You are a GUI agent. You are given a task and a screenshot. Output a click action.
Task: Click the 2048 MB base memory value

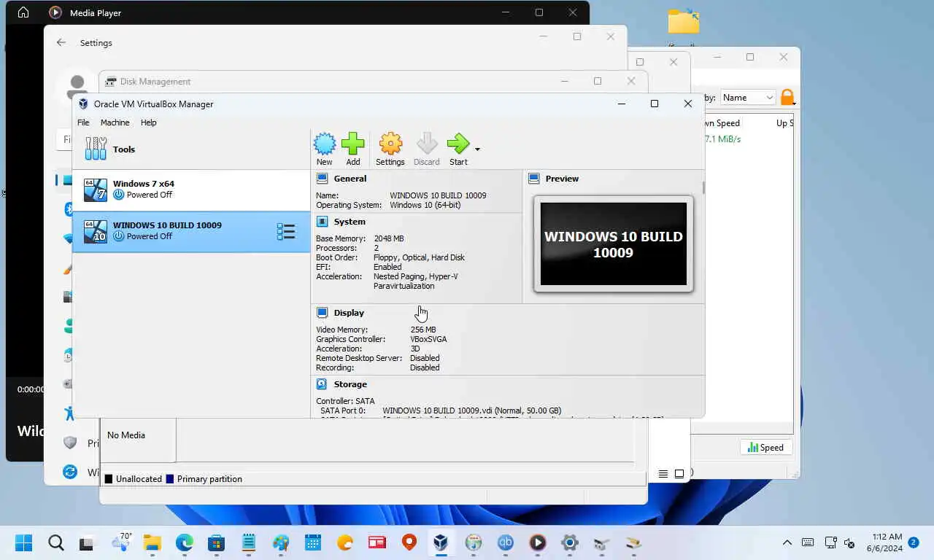[388, 238]
